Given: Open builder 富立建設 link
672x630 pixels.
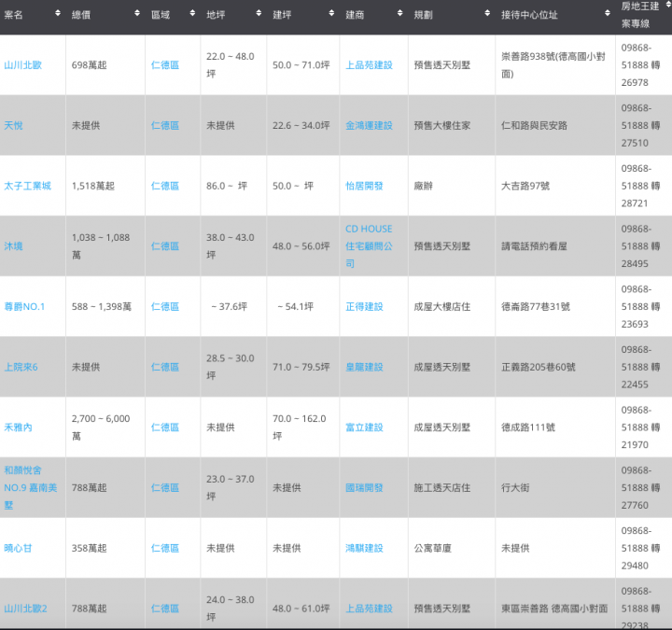Looking at the screenshot, I should 364,427.
